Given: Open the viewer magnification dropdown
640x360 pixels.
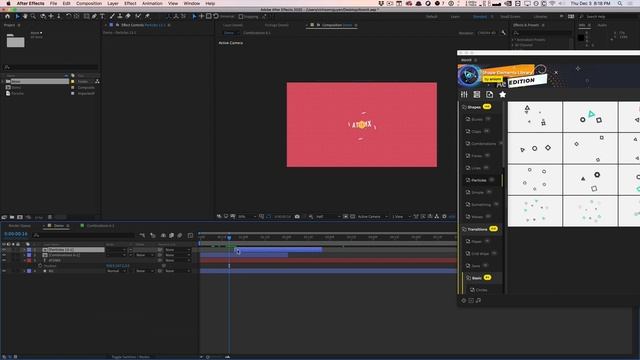Looking at the screenshot, I should [247, 217].
